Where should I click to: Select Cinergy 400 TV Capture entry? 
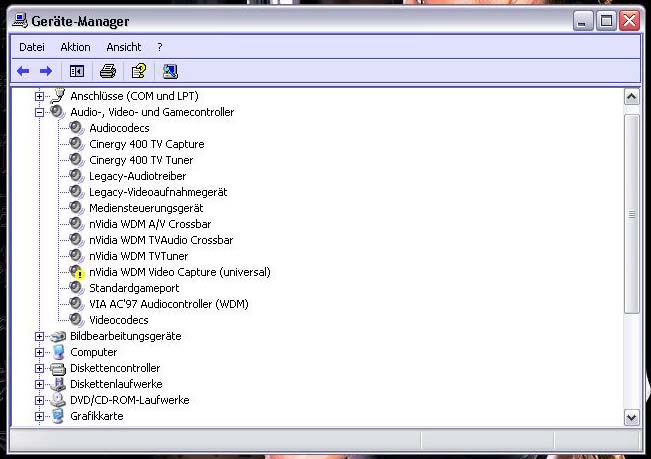pos(147,144)
